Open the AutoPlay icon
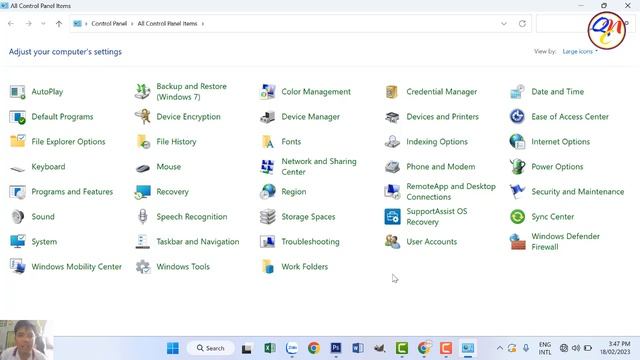640x360 pixels. coord(18,92)
